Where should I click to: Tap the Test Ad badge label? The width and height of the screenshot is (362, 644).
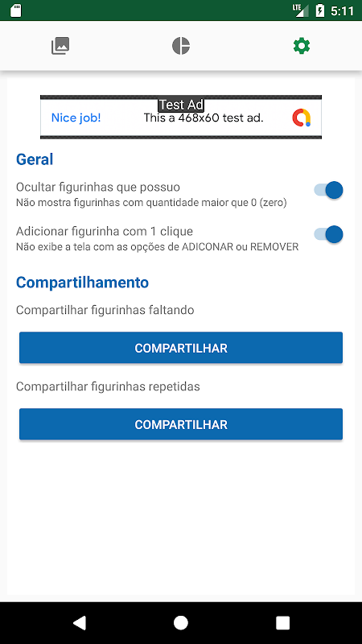(x=181, y=105)
